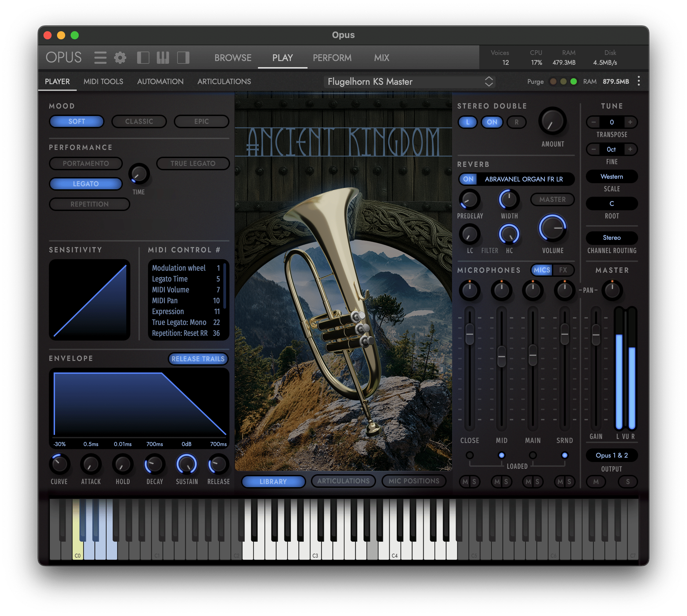Enable the Portamento performance mode
Screen dimensions: 687x616
click(x=86, y=163)
